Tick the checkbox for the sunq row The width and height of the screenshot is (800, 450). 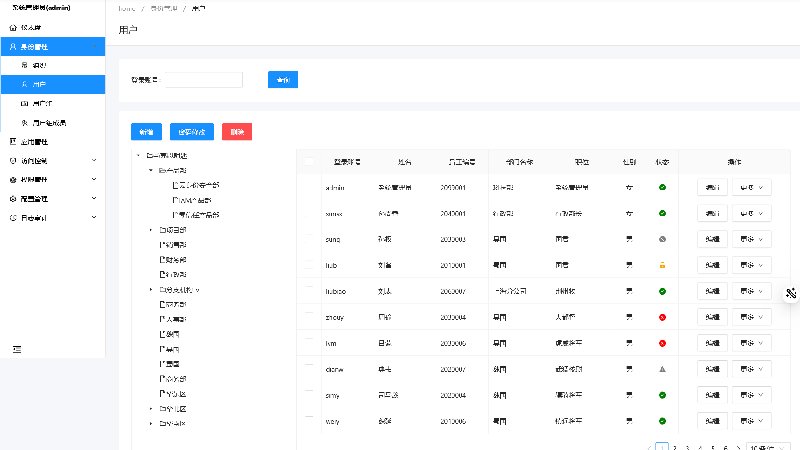pyautogui.click(x=309, y=239)
